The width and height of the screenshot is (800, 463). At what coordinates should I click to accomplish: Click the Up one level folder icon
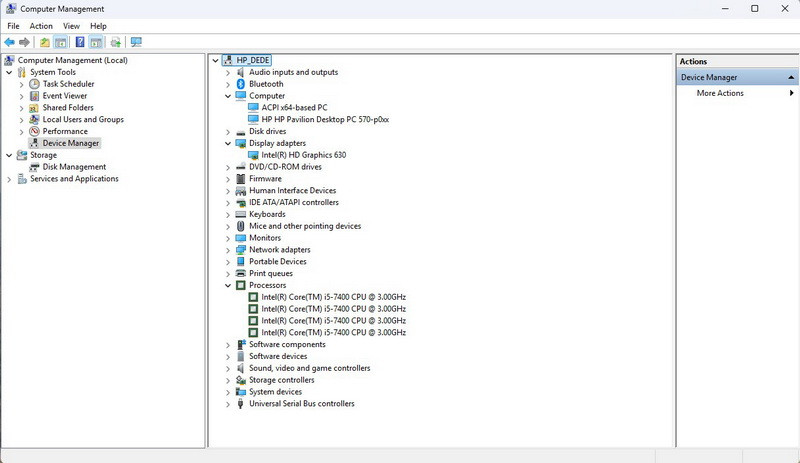pyautogui.click(x=45, y=42)
